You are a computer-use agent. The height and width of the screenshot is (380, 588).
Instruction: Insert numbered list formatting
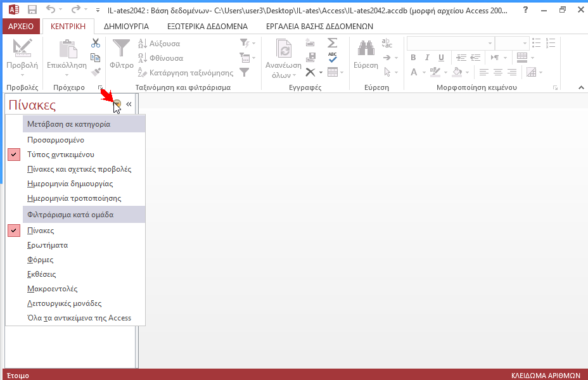(551, 42)
